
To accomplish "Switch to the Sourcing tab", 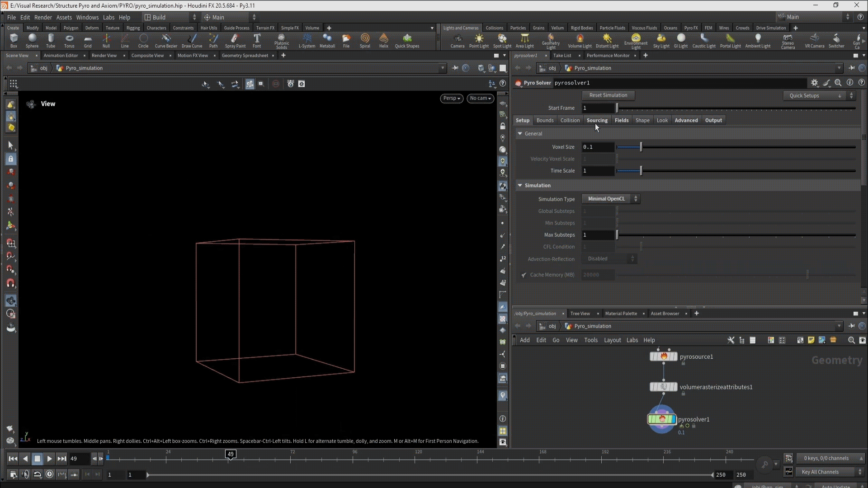I will click(x=597, y=120).
